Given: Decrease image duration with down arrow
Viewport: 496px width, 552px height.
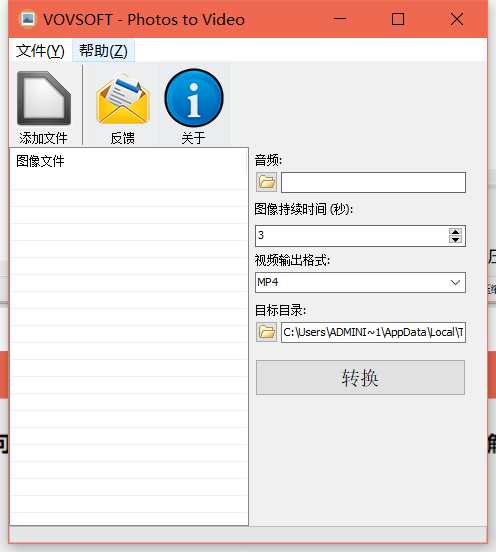Looking at the screenshot, I should pos(455,239).
